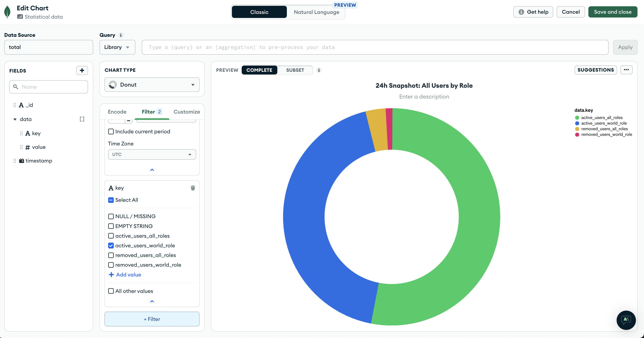Click into the query aggregation input field

(375, 47)
